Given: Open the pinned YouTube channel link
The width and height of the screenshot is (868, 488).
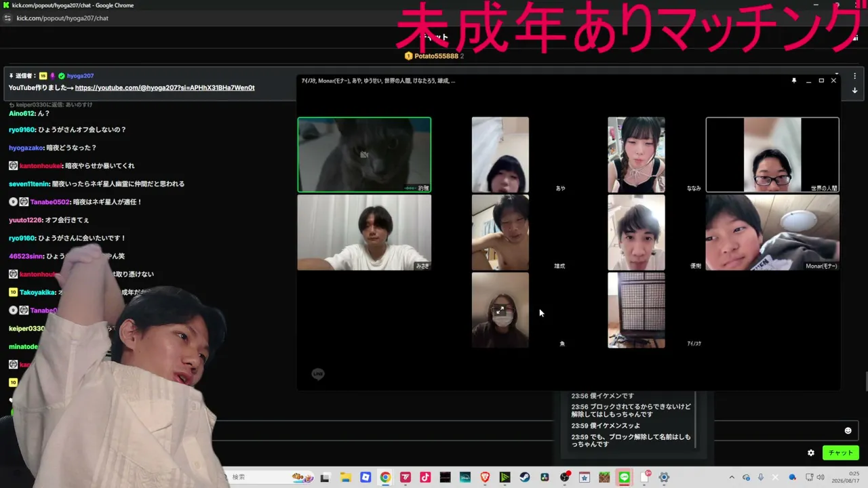Looking at the screenshot, I should (165, 88).
